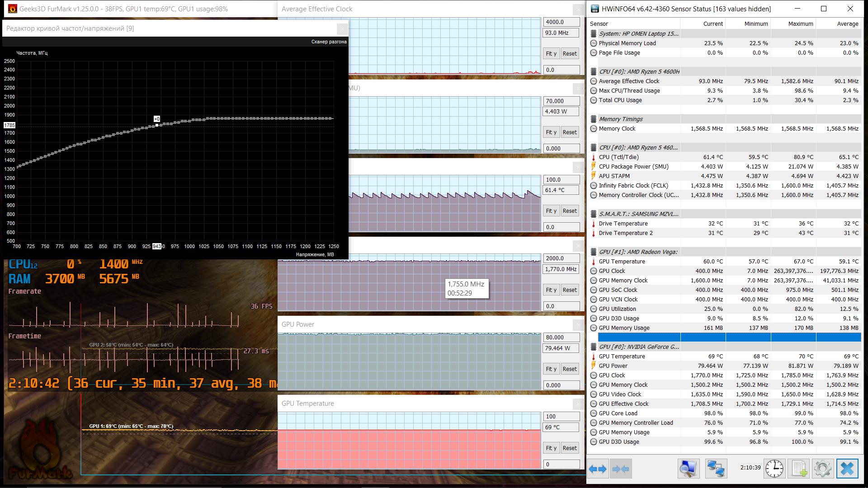
Task: Click the highlighted 943 voltage axis label
Action: (157, 246)
